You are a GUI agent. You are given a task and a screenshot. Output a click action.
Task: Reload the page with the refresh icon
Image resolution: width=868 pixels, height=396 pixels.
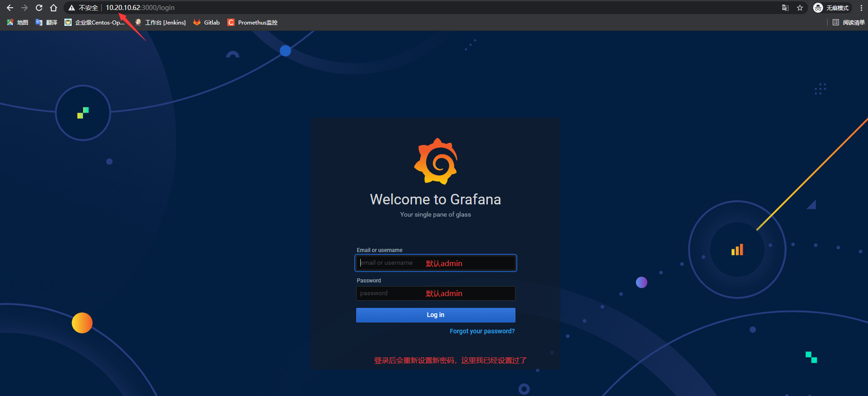39,8
